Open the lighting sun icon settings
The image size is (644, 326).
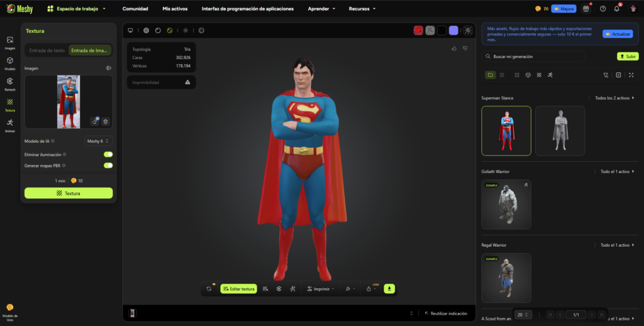(x=186, y=30)
